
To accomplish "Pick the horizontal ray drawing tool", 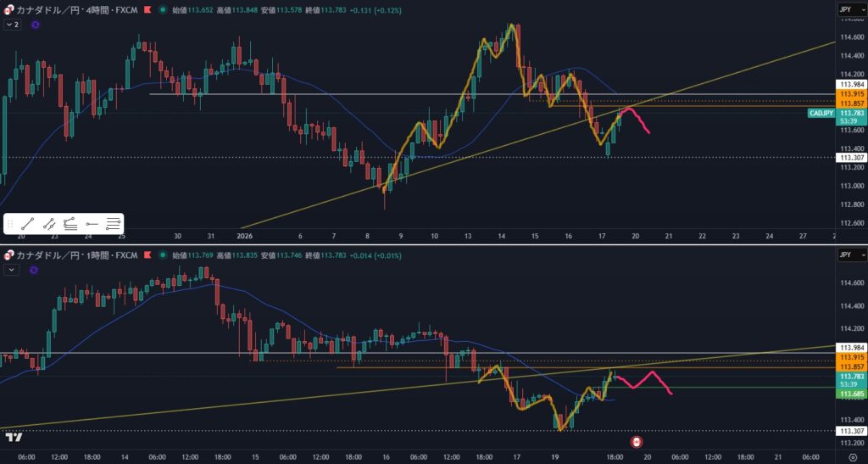I will [x=92, y=224].
